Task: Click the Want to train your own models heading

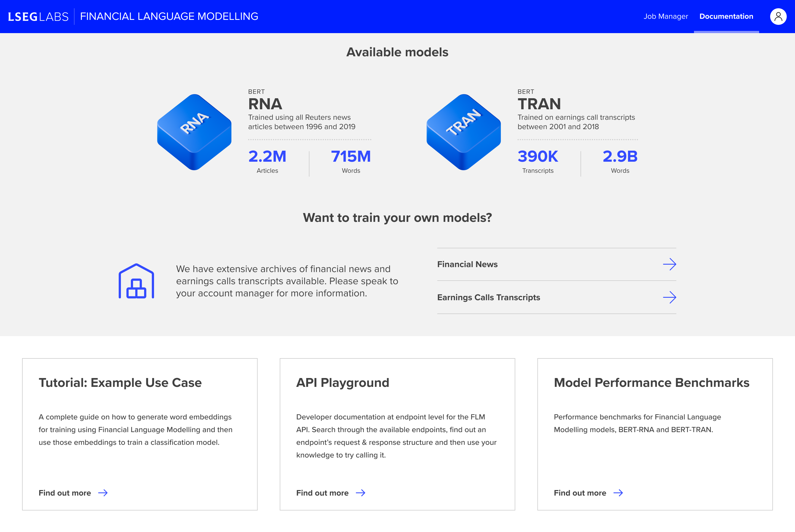Action: tap(397, 217)
